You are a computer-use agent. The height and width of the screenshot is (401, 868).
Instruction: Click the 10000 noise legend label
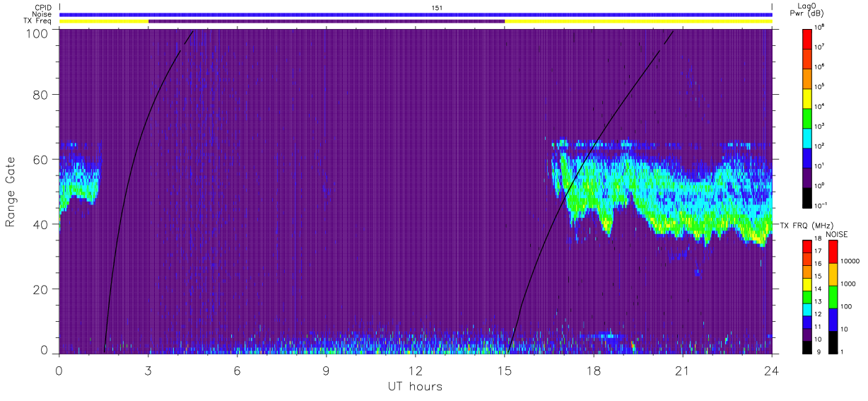[849, 261]
